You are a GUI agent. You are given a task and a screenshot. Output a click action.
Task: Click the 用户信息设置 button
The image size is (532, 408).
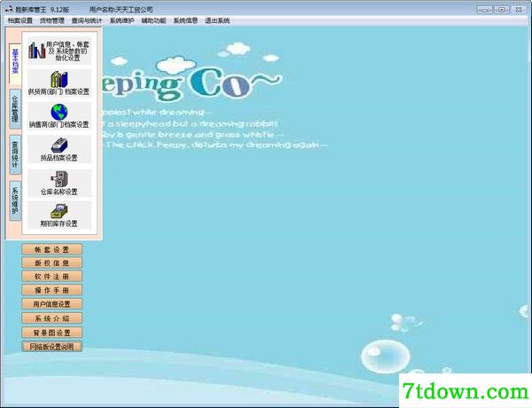52,304
